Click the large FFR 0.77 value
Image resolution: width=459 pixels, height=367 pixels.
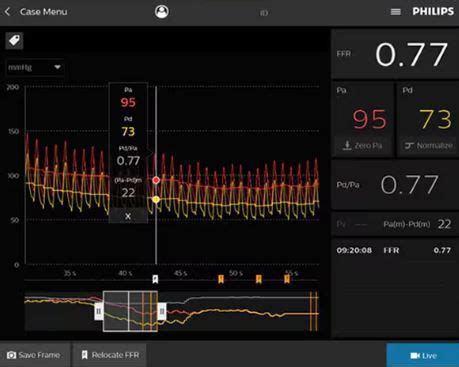point(411,54)
